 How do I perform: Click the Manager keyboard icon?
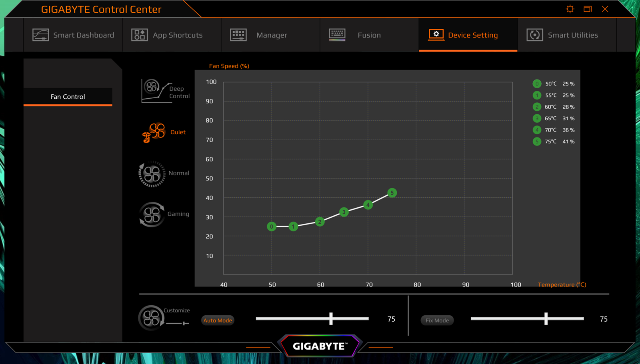238,35
